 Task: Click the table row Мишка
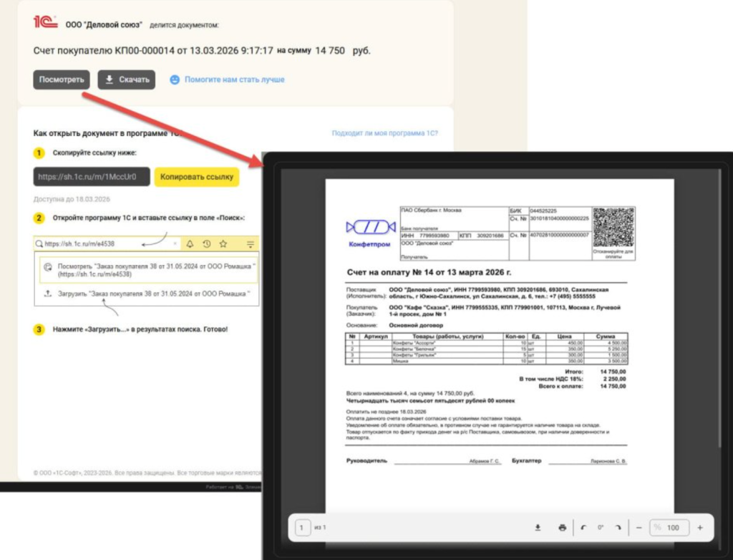(486, 361)
